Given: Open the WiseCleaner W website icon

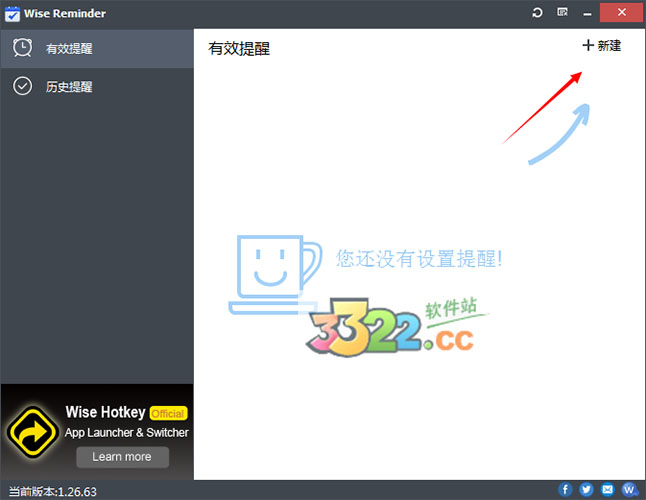Looking at the screenshot, I should coord(630,489).
